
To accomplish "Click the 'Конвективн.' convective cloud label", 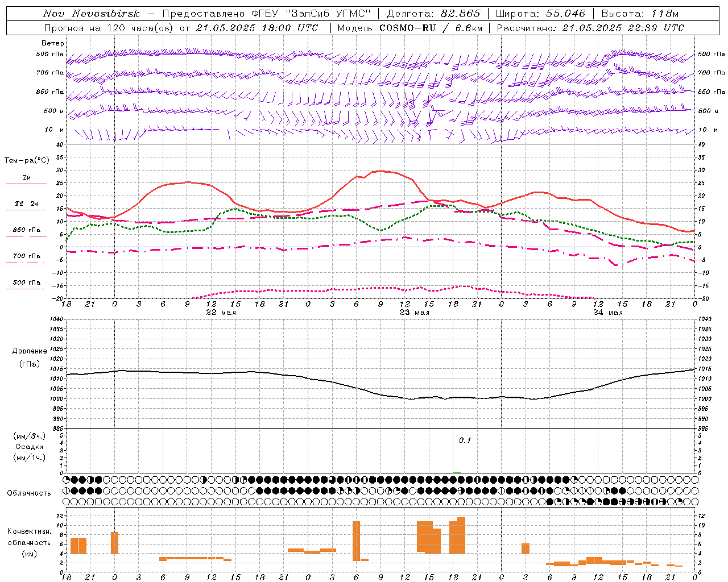I will 30,531.
